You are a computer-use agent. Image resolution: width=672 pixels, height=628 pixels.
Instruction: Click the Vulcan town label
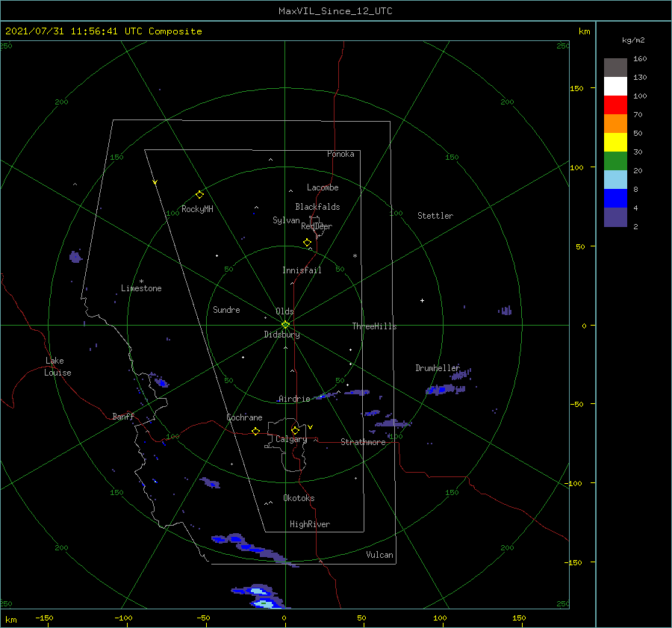coord(379,555)
